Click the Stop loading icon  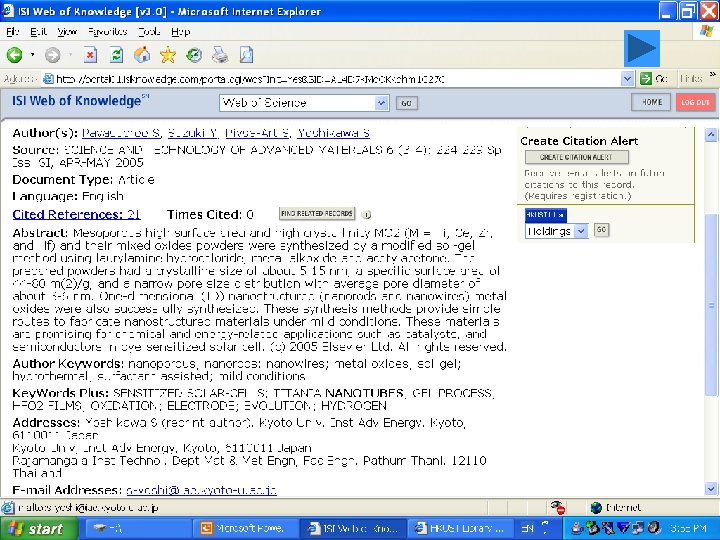tap(90, 55)
